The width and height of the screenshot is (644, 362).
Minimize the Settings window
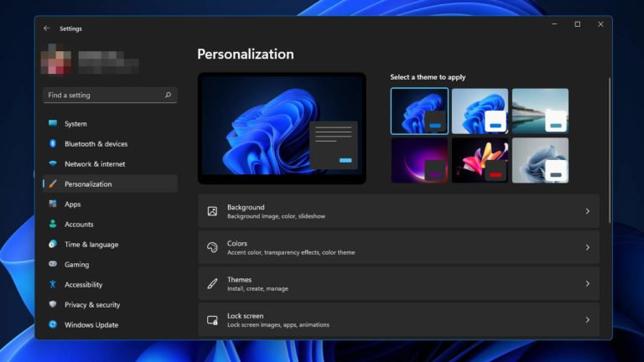pos(554,24)
